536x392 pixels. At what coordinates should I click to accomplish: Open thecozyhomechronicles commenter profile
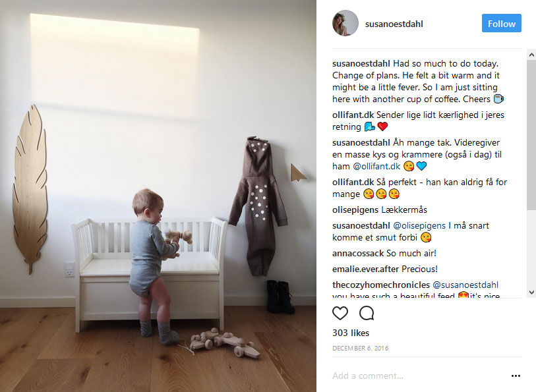[x=381, y=285]
